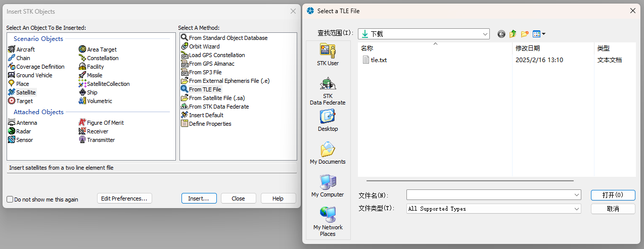The image size is (644, 249).
Task: Choose the Missile object icon
Action: (x=83, y=75)
